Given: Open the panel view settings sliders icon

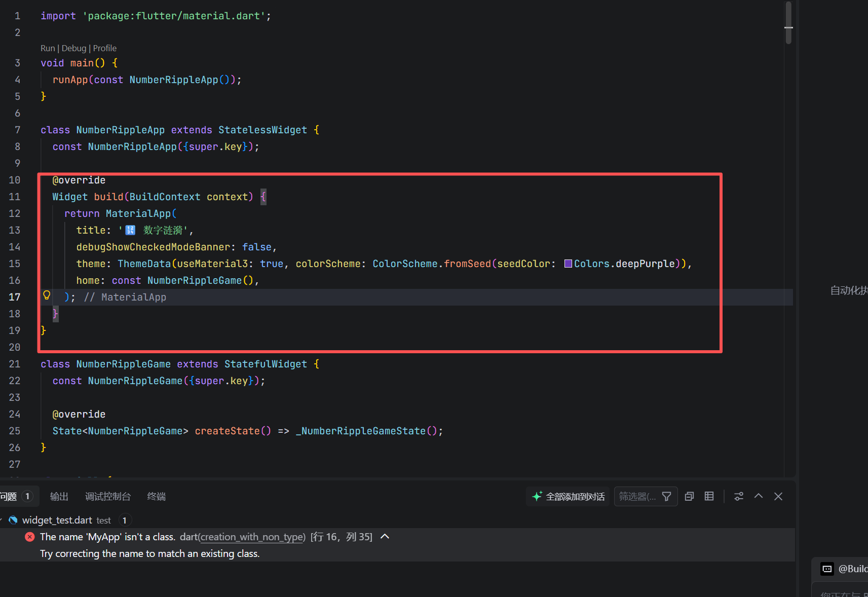Looking at the screenshot, I should coord(739,497).
